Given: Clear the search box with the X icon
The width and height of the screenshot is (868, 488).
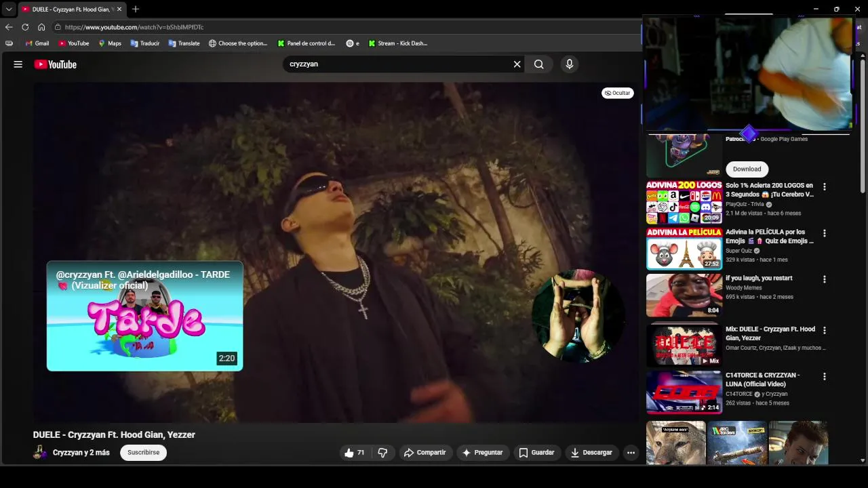Looking at the screenshot, I should point(517,64).
